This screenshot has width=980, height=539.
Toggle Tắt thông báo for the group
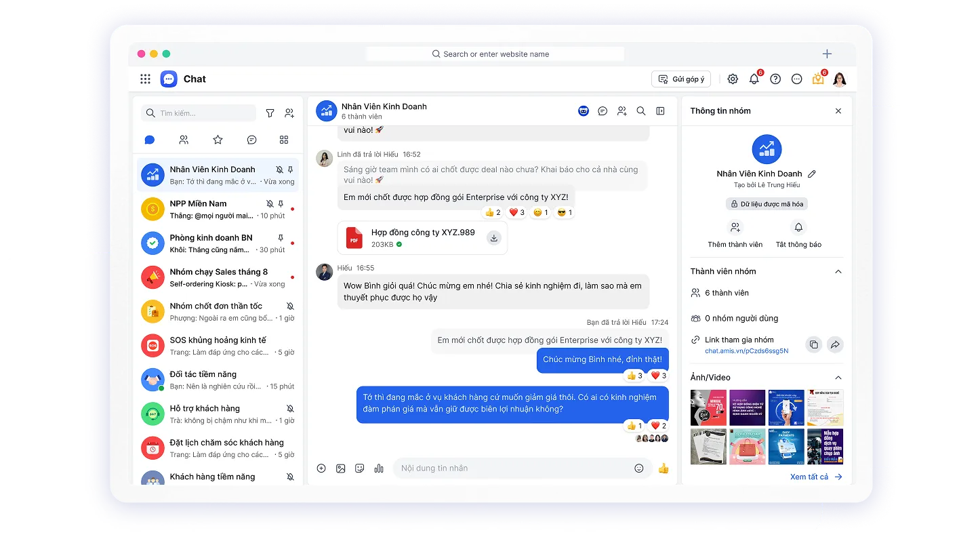pyautogui.click(x=798, y=234)
